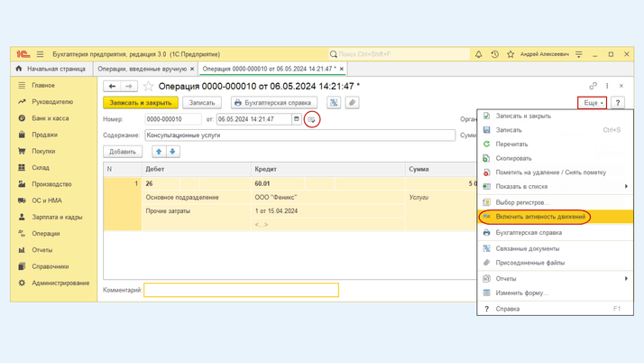Toggle deletion mark via 'Пометить на удаление'
The height and width of the screenshot is (363, 644).
pyautogui.click(x=550, y=172)
